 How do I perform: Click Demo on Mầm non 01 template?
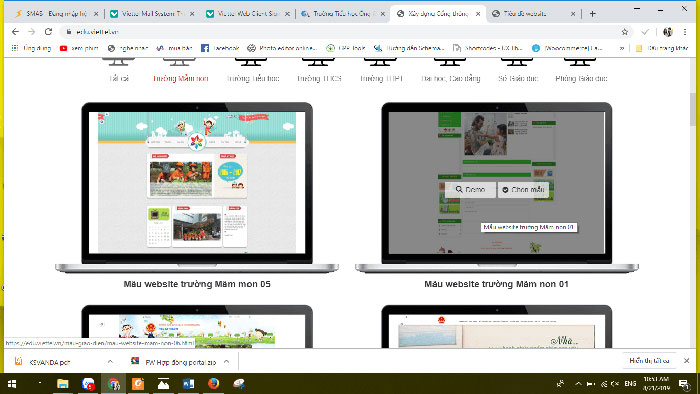coord(470,190)
